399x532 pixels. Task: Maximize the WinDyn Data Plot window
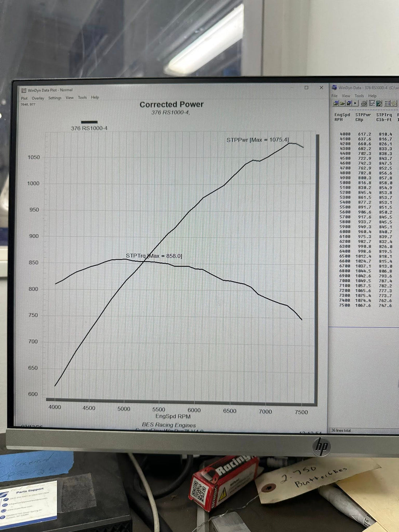pyautogui.click(x=307, y=88)
